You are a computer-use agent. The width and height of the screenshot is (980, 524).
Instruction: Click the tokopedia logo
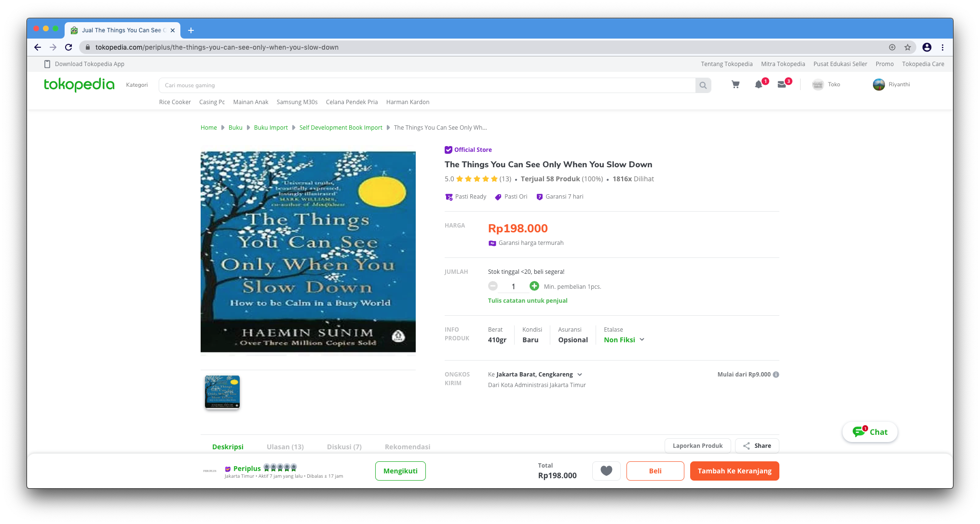[x=79, y=84]
